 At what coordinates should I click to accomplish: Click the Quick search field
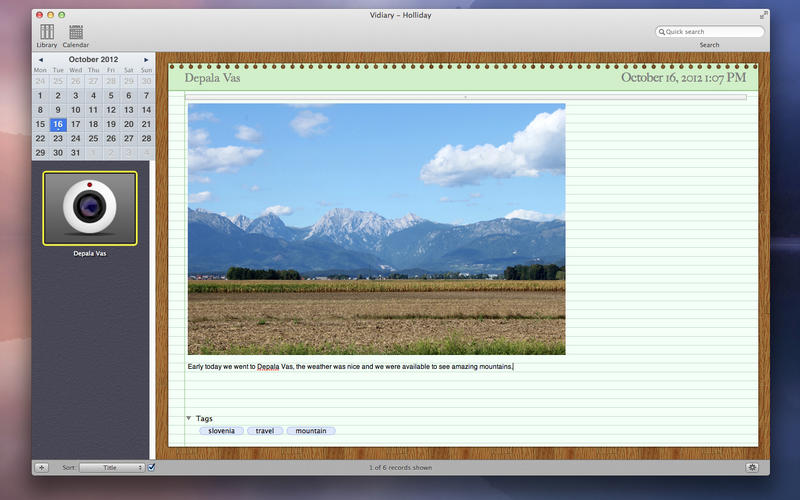[712, 32]
